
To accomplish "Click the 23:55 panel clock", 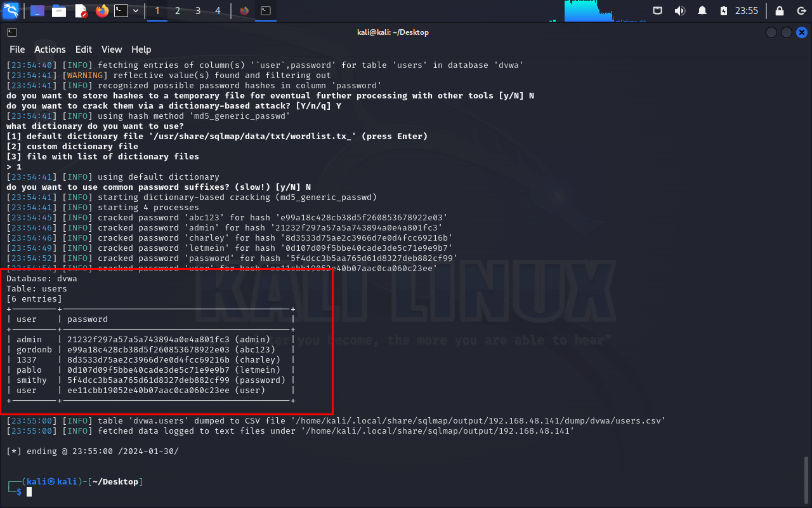I will pos(747,11).
